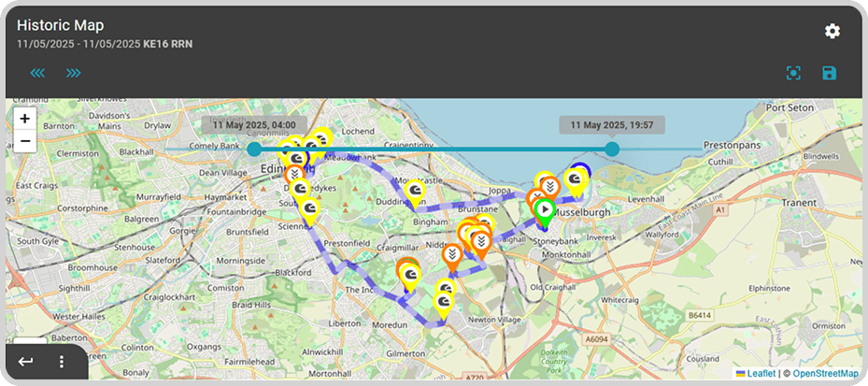Click the fast-forward triple-chevron icon
The width and height of the screenshot is (868, 386).
pos(73,73)
